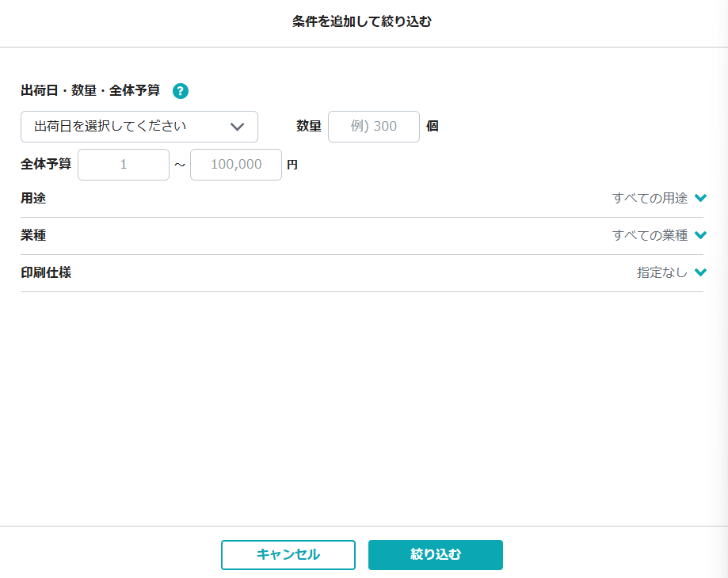The height and width of the screenshot is (578, 728).
Task: Click the 全体予算 label
Action: (x=46, y=165)
